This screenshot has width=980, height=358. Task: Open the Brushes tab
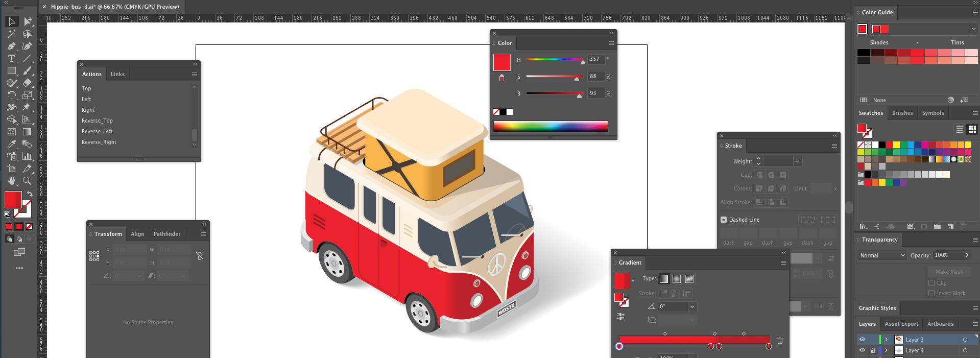click(902, 113)
